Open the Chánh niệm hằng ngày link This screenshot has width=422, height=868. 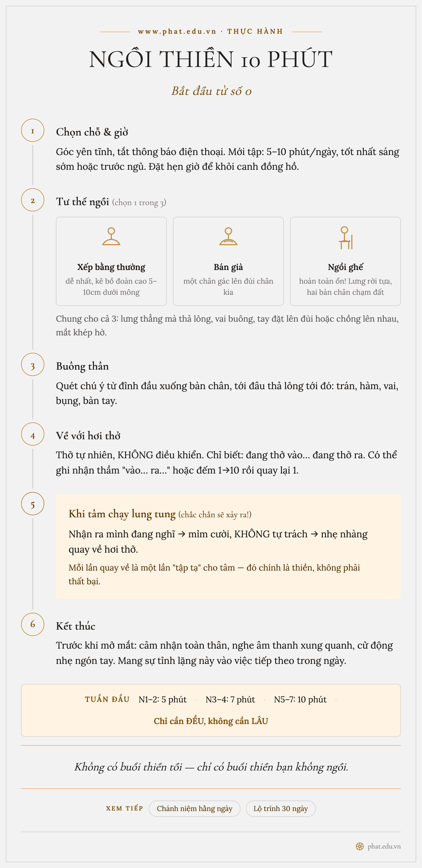[x=194, y=808]
